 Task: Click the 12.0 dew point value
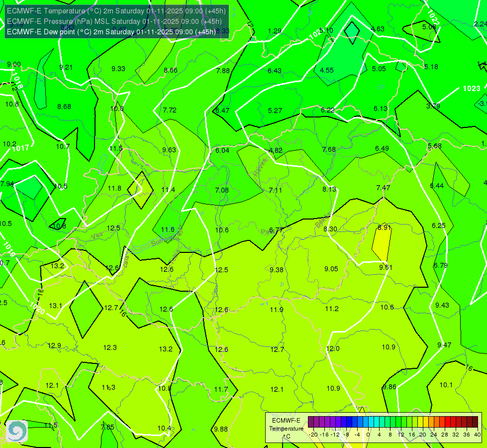333,348
